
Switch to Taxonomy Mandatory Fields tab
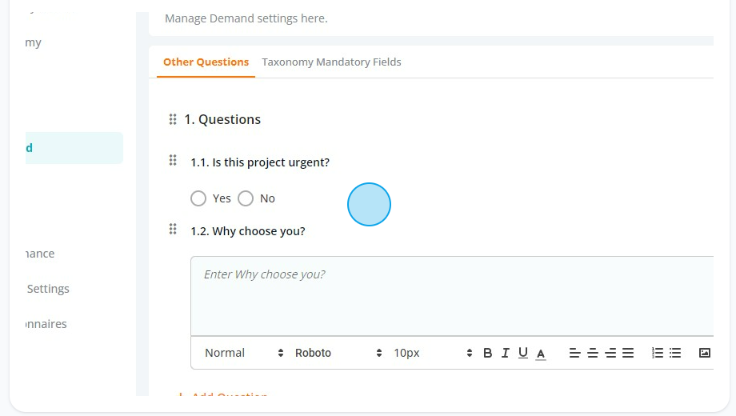click(x=331, y=62)
